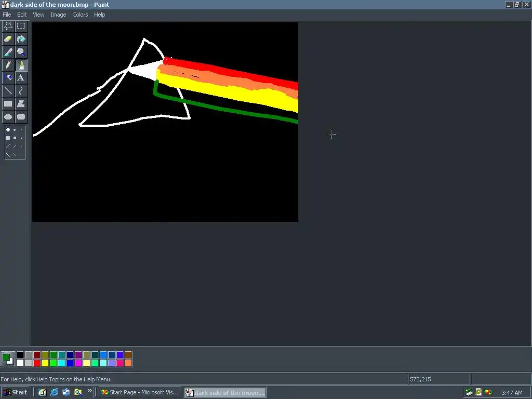Click the network connection tray icon
532x399 pixels.
469,392
